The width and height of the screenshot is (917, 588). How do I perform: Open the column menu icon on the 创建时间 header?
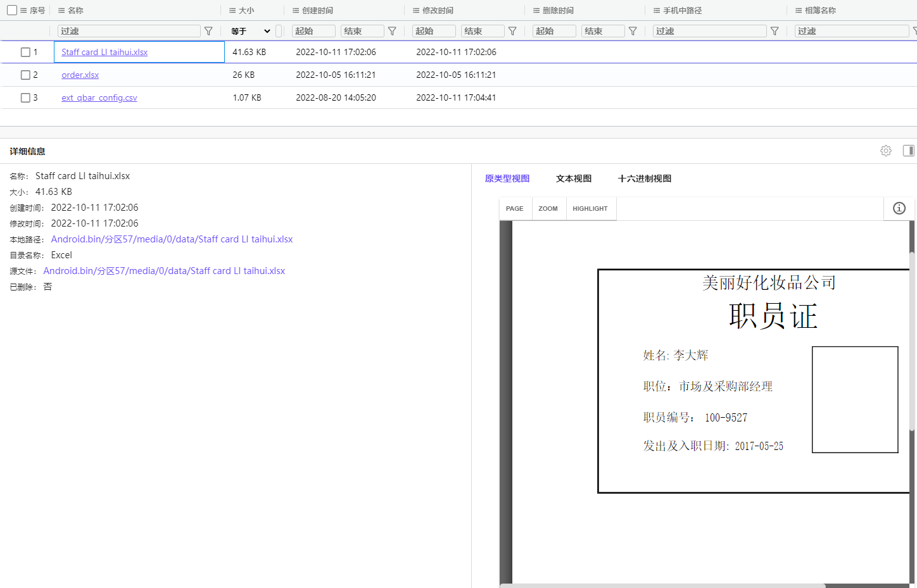click(x=295, y=10)
